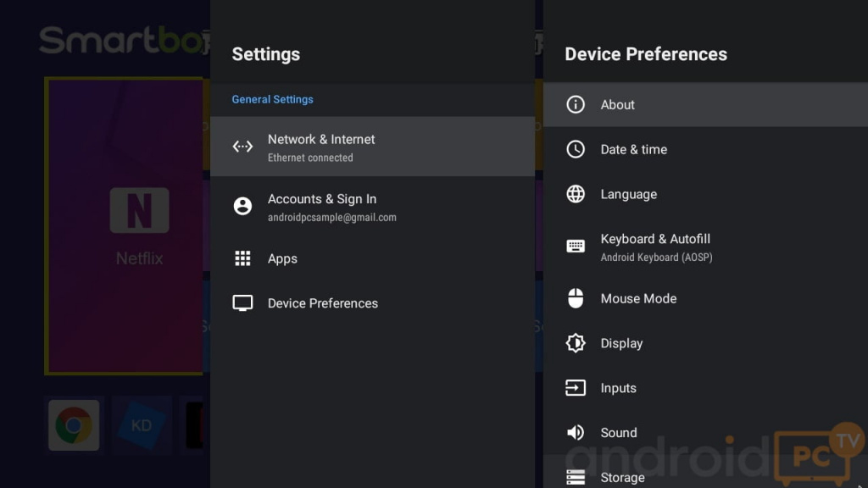Open the Netflix tile on home screen
Screen dimensions: 868x488
[124, 226]
